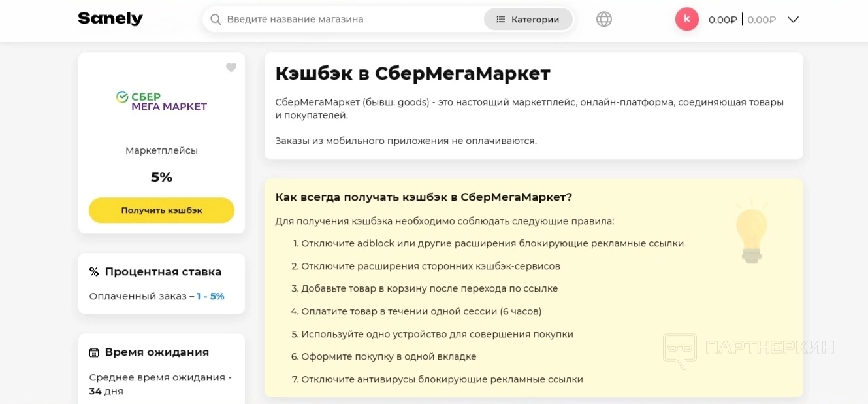Click the user avatar with letter k

[686, 19]
